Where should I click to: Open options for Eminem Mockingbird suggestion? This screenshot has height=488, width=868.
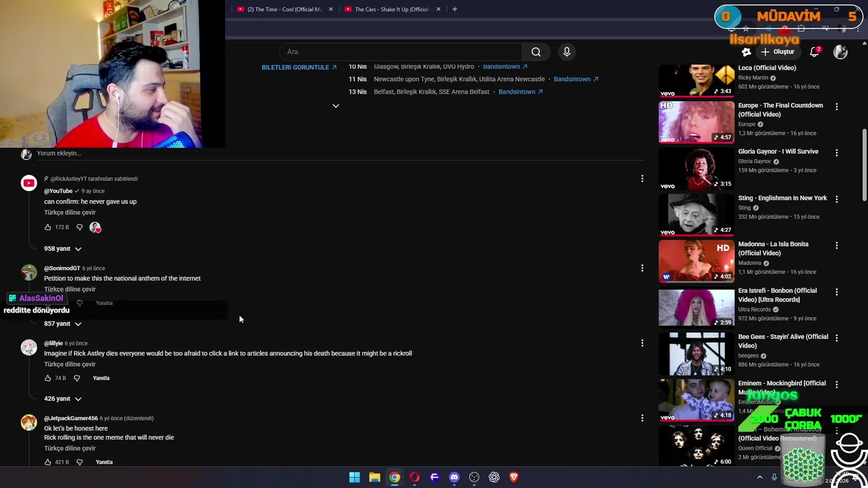click(x=836, y=384)
